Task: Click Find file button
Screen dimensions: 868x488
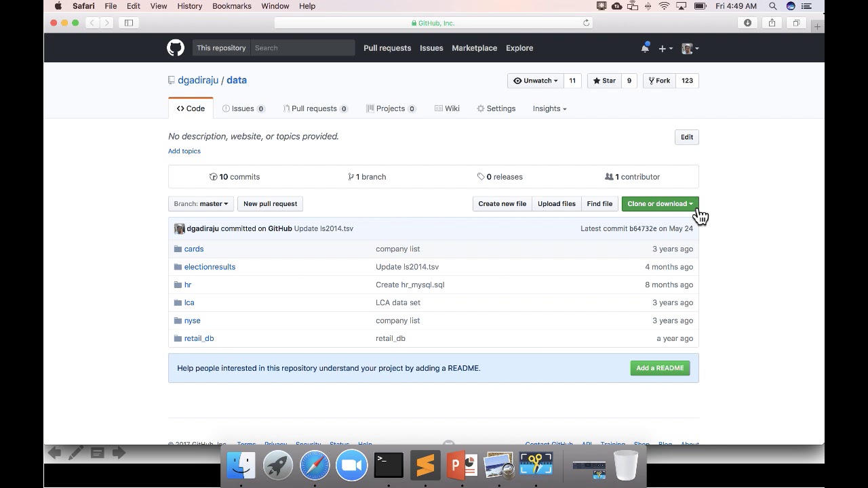Action: pyautogui.click(x=599, y=204)
